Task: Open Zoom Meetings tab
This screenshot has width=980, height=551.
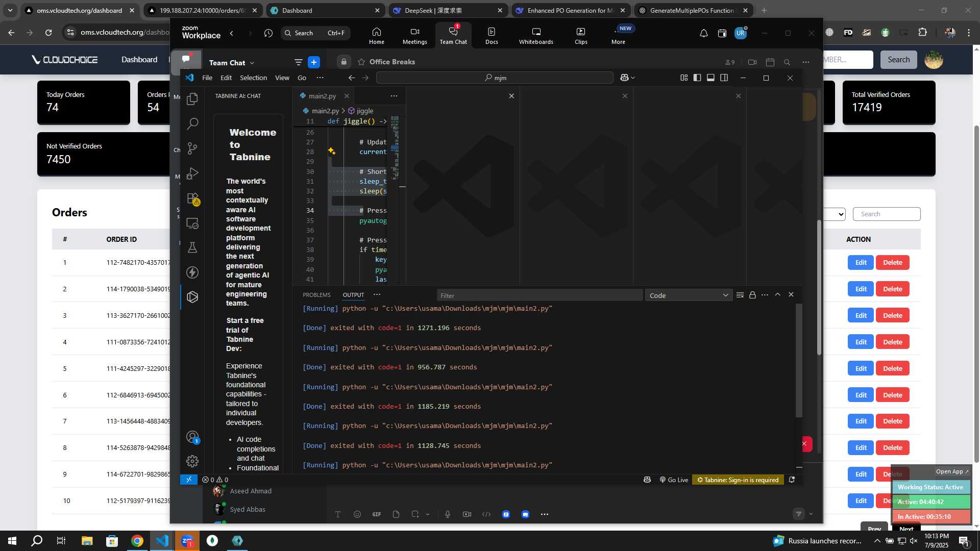Action: pyautogui.click(x=415, y=36)
